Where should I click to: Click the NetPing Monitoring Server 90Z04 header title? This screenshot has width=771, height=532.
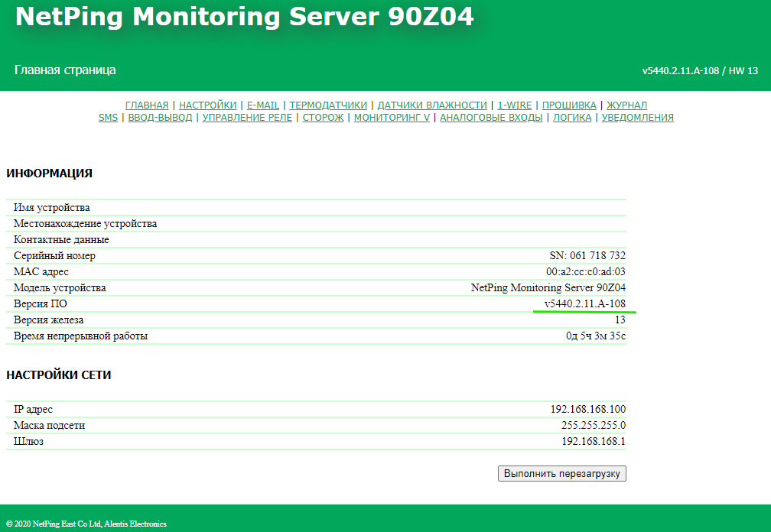[x=245, y=18]
